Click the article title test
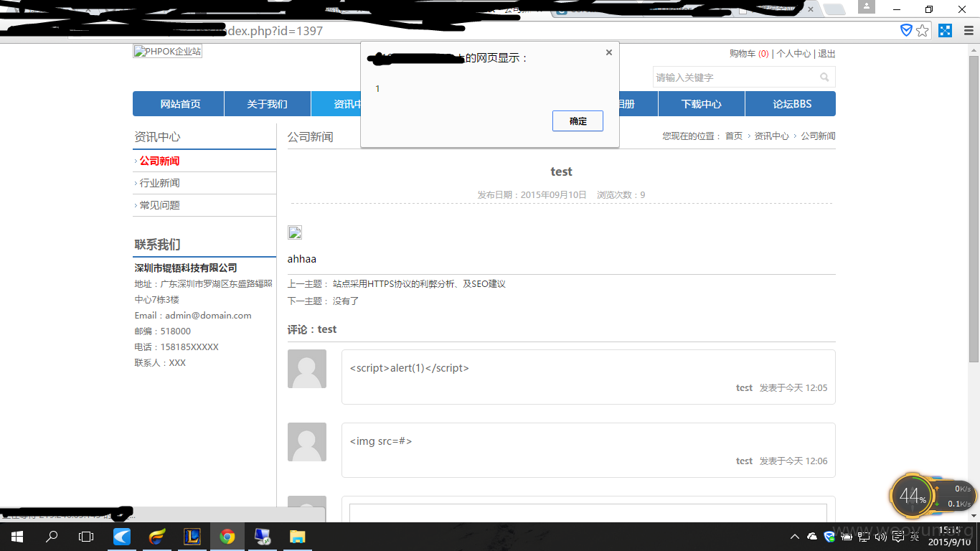Viewport: 980px width, 551px height. point(561,171)
